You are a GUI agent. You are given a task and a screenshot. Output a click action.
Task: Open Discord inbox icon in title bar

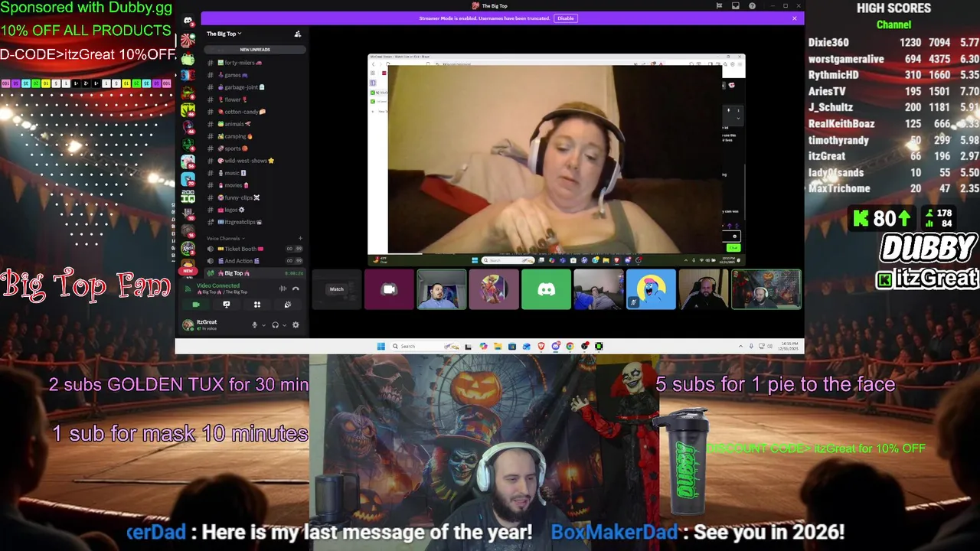[x=735, y=6]
